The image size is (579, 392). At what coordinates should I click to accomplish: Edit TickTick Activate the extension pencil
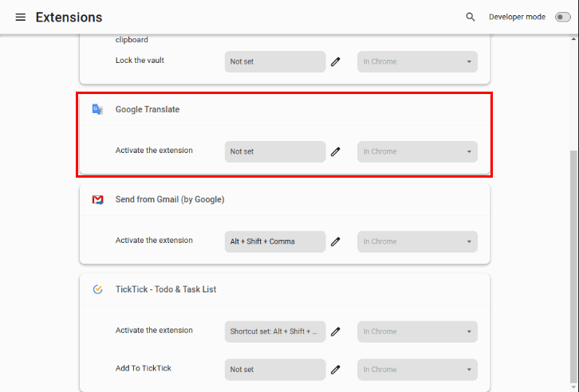[336, 331]
